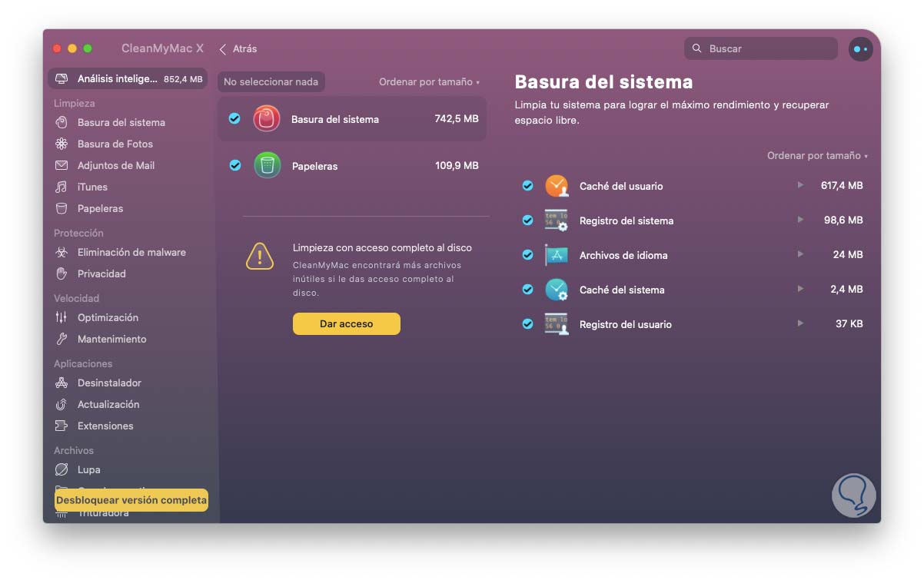
Task: Open middle Ordenar por tamaño dropdown
Action: click(x=429, y=81)
